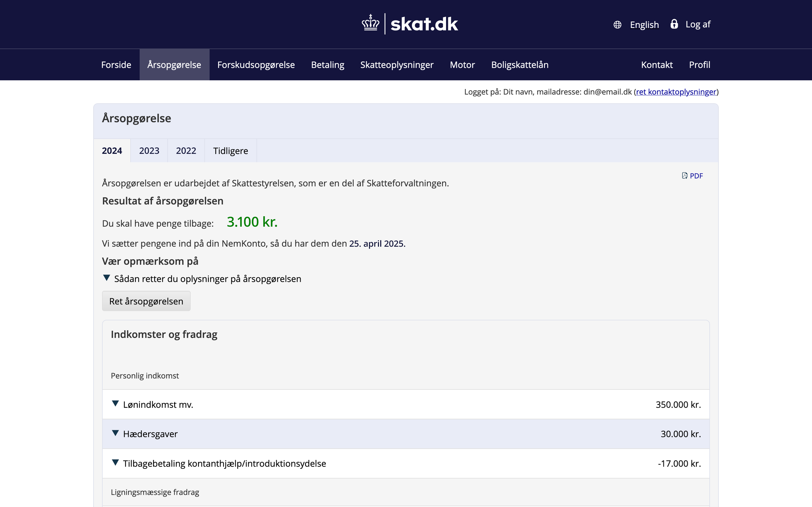Click the skat.dk crown logo
This screenshot has height=507, width=812.
pyautogui.click(x=370, y=23)
